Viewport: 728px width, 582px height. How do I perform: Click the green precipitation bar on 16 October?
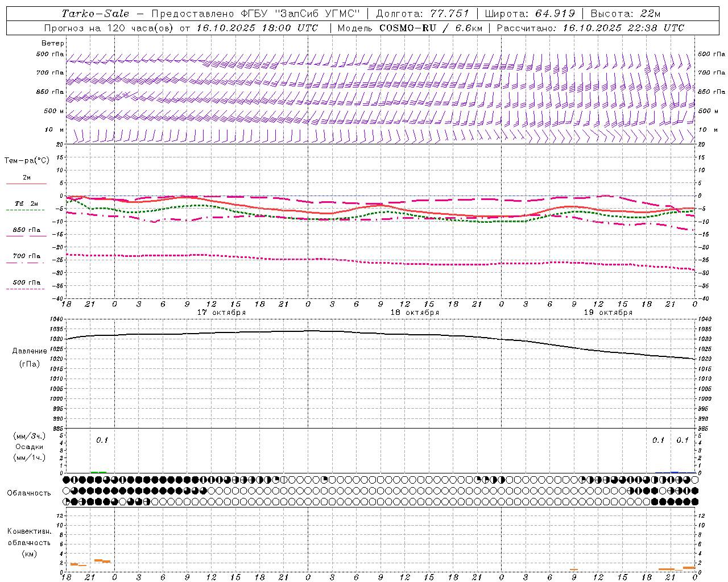pos(98,472)
